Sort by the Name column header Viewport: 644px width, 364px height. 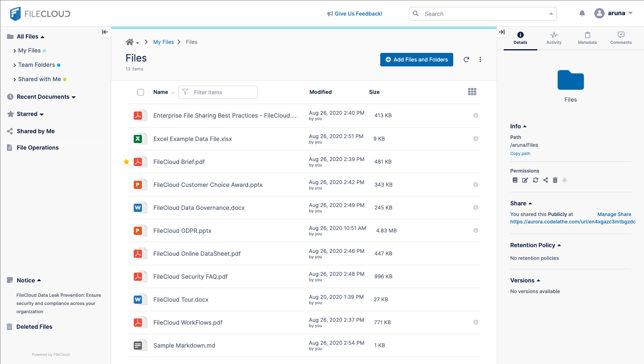click(161, 92)
